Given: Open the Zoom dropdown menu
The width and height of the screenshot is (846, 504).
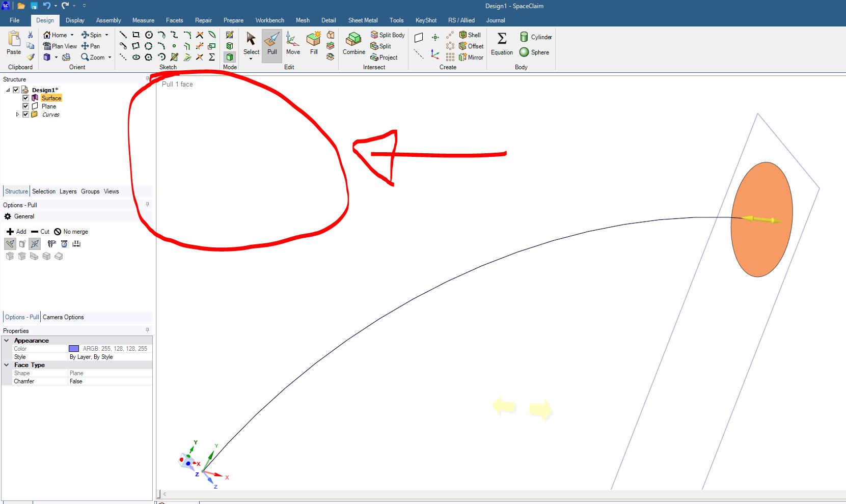Looking at the screenshot, I should click(x=108, y=57).
